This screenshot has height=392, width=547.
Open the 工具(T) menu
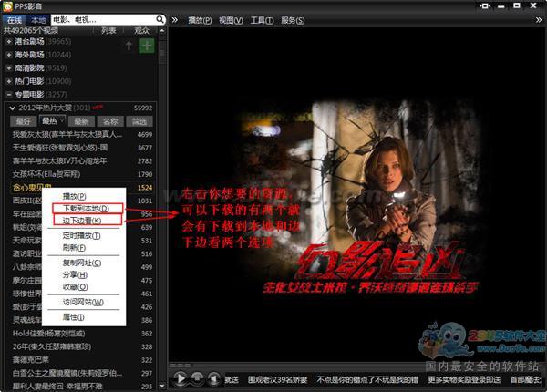click(262, 21)
